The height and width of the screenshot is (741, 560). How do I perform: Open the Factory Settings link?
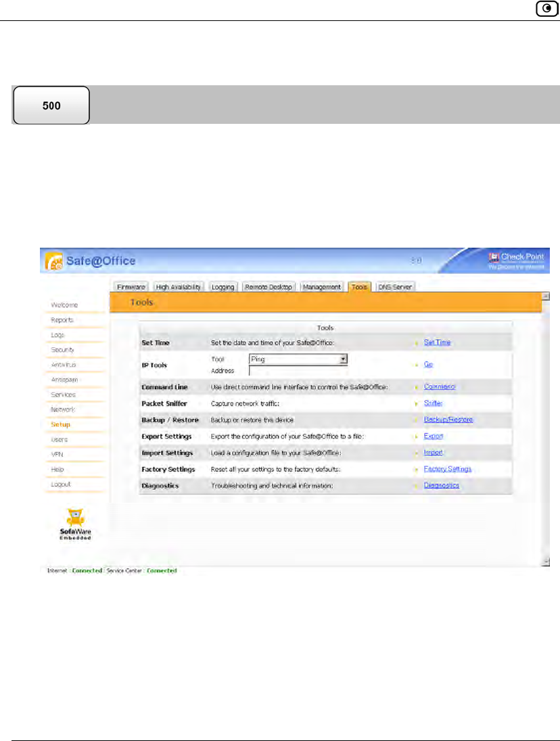pos(448,469)
